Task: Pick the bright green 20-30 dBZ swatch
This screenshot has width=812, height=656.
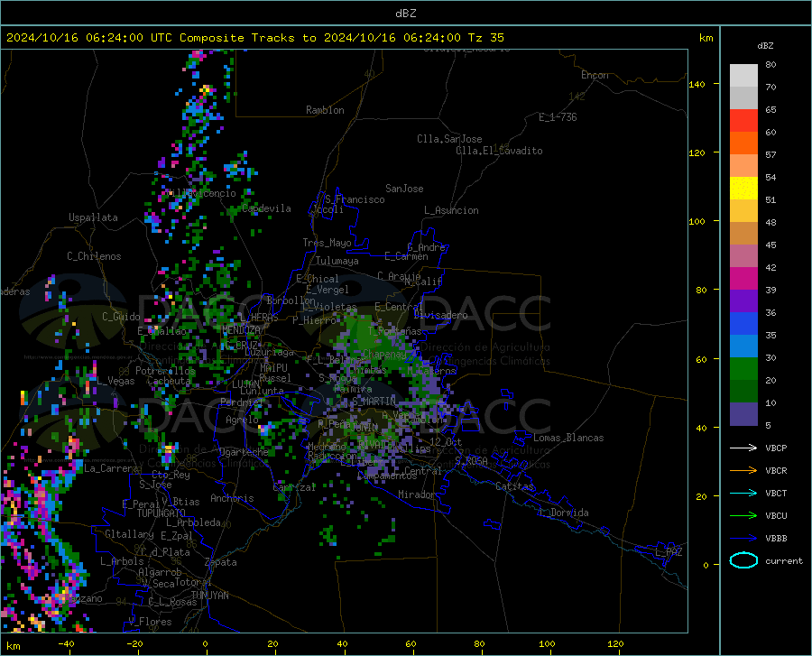Action: tap(743, 369)
